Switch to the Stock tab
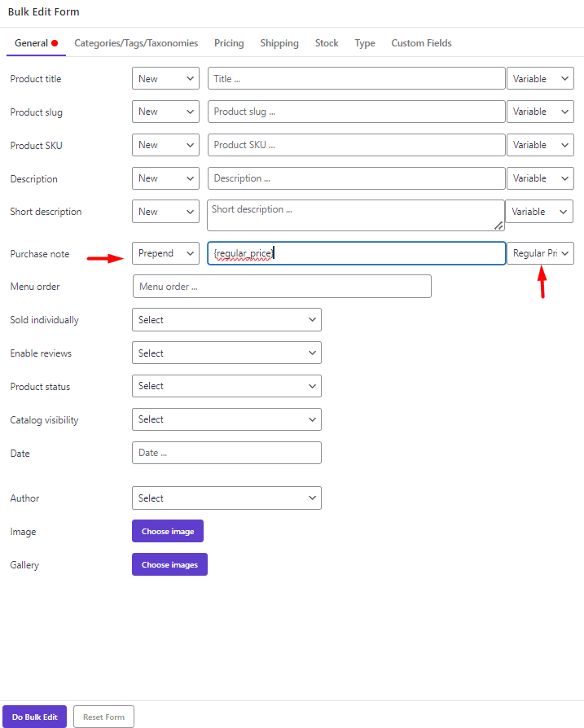This screenshot has height=728, width=584. (326, 43)
